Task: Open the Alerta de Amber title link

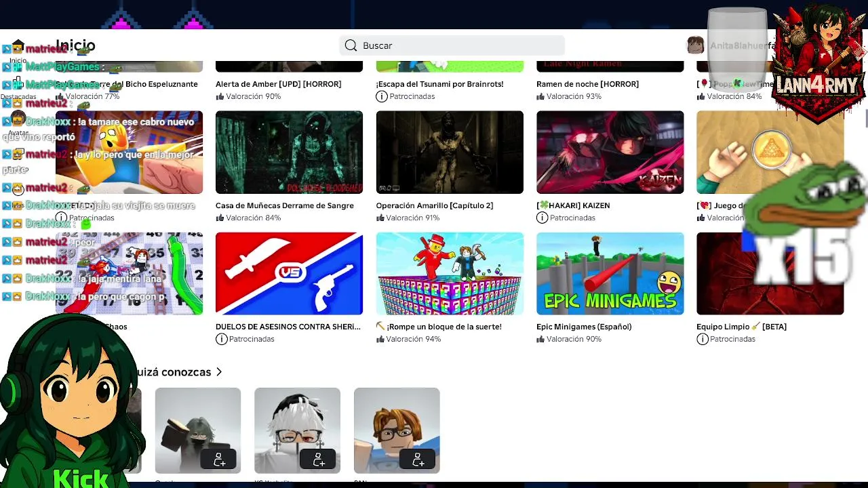Action: (278, 84)
